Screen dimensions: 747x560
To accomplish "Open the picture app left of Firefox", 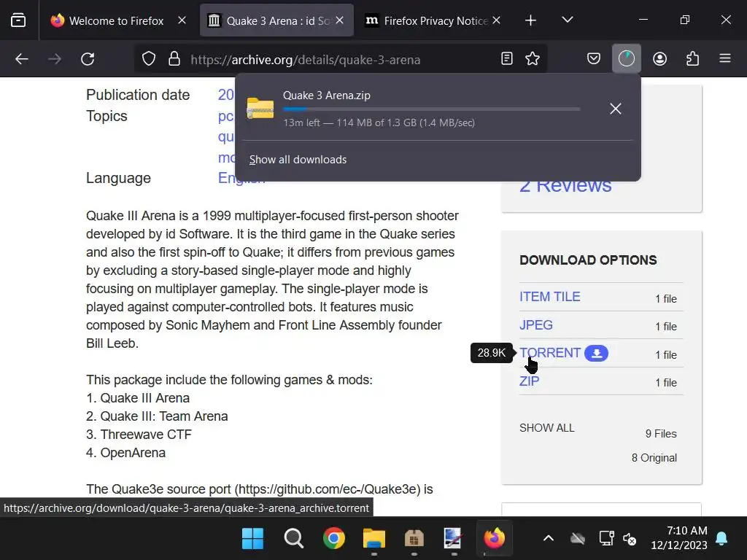I will pyautogui.click(x=453, y=539).
